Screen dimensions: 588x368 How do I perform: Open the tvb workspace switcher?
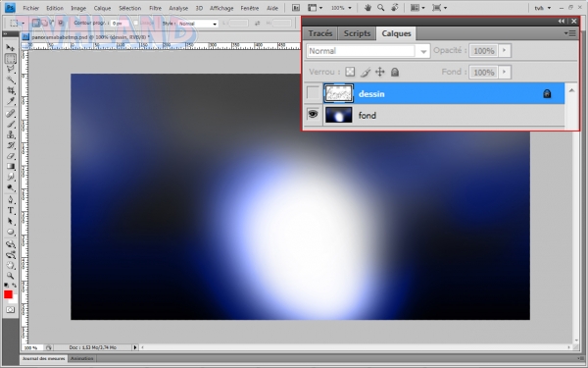click(x=542, y=8)
